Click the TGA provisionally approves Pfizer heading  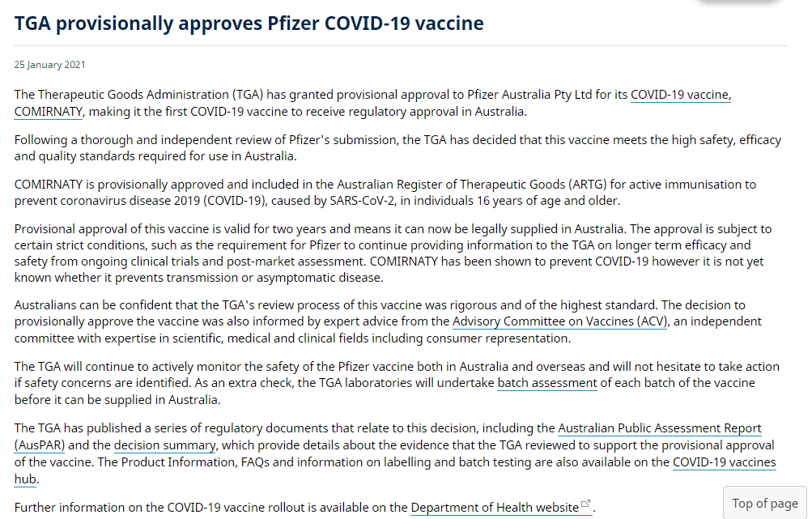249,23
